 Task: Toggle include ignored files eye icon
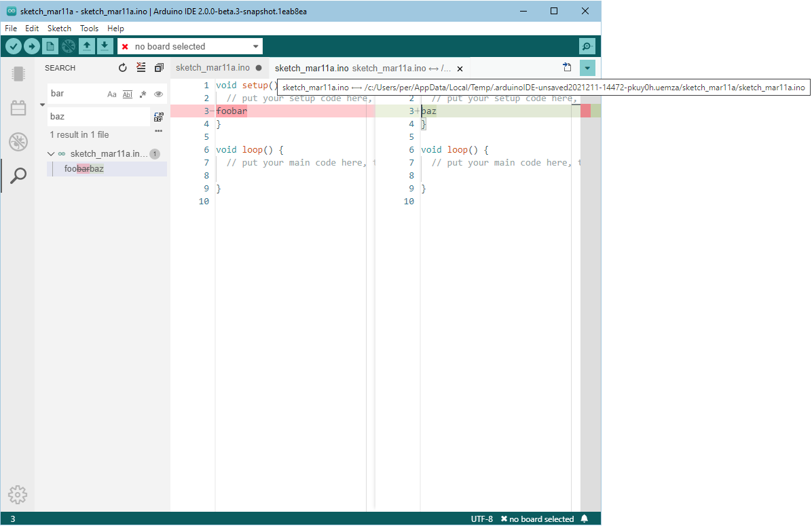point(158,94)
